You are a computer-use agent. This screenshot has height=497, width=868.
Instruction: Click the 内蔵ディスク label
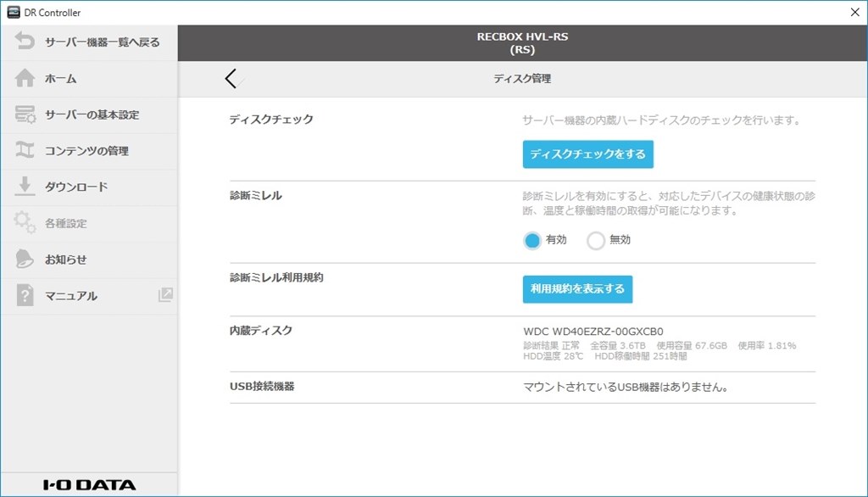point(261,330)
